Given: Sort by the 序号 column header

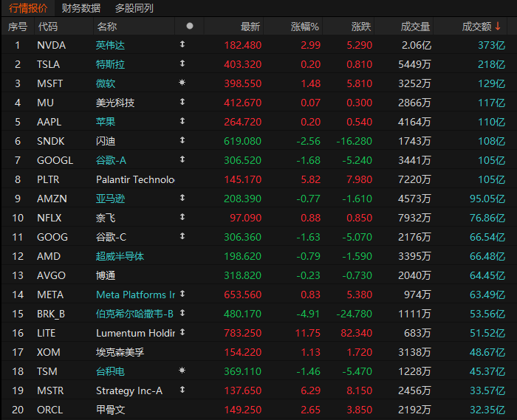Looking at the screenshot, I should (18, 27).
